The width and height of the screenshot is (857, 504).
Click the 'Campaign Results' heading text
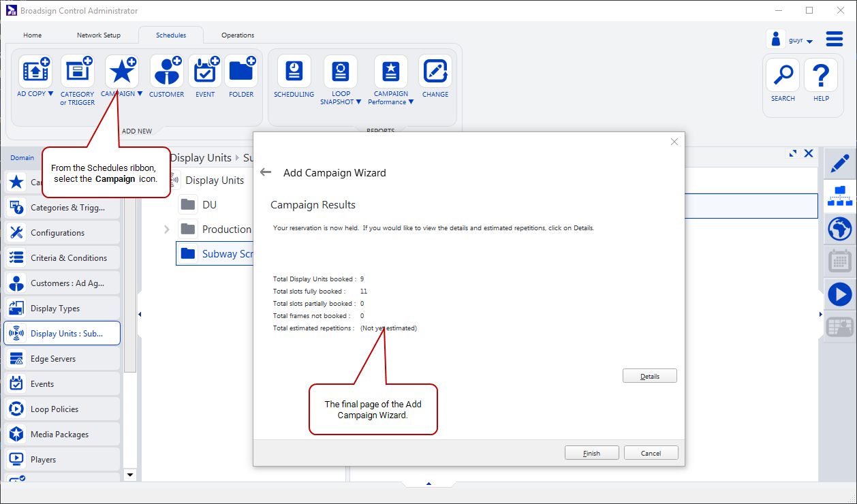coord(313,205)
